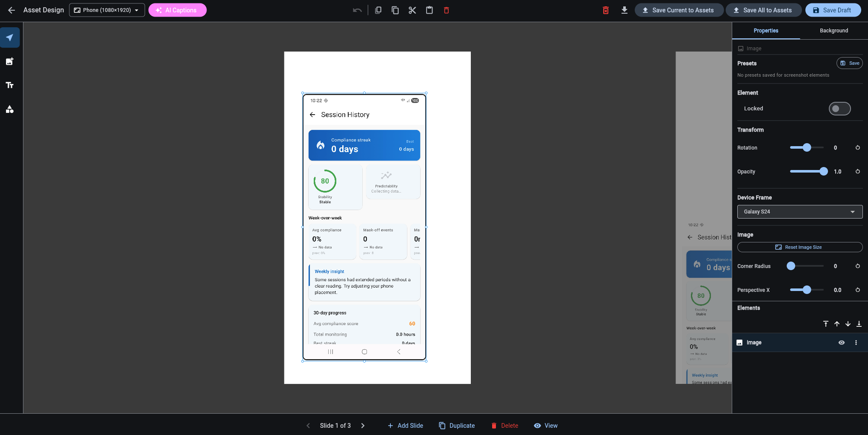The width and height of the screenshot is (868, 435).
Task: Open the Phone 1080x1920 canvas size dropdown
Action: click(x=106, y=10)
